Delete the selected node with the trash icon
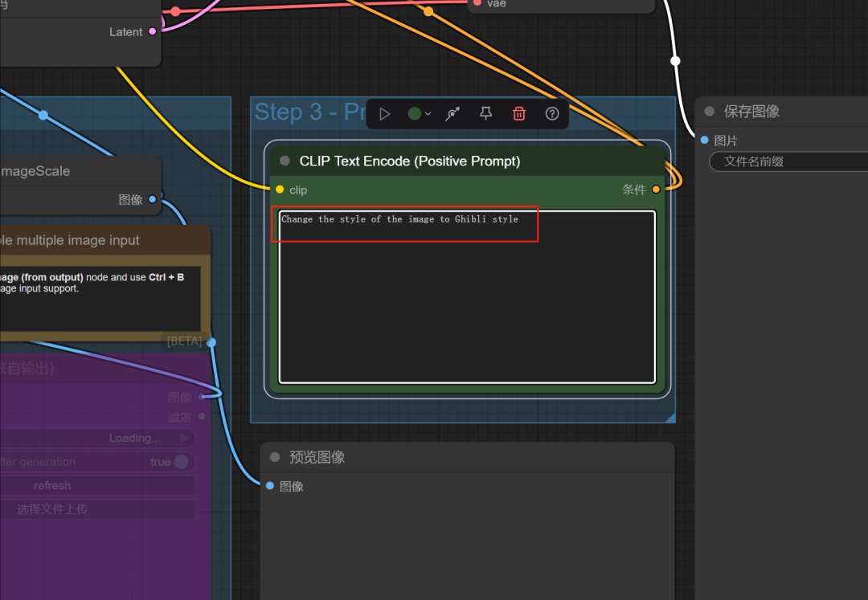868x600 pixels. click(518, 114)
